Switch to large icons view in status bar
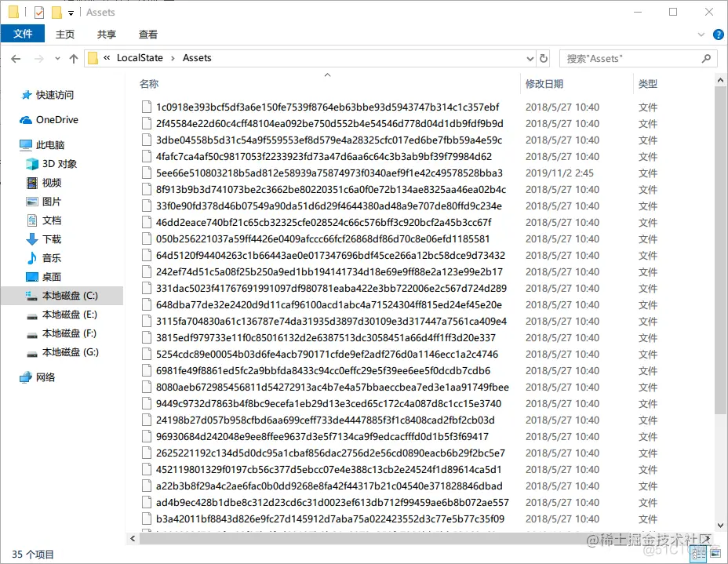 tap(715, 553)
